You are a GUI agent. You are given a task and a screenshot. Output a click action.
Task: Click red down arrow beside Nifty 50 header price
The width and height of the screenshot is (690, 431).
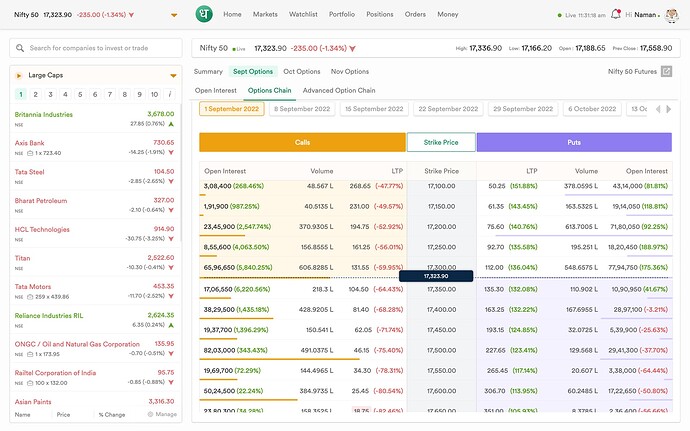click(352, 48)
